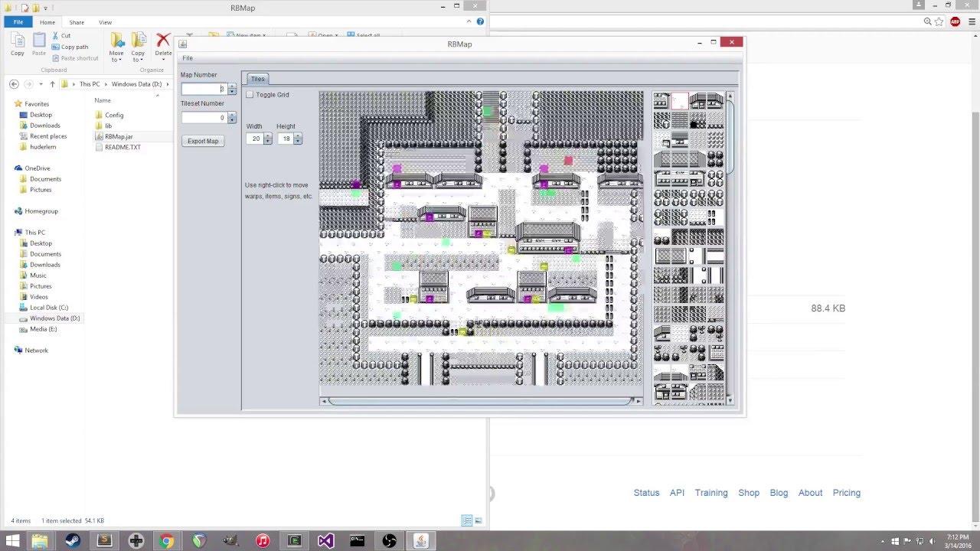Collapse the Explorer ribbon chevron
This screenshot has height=551, width=980.
[x=469, y=22]
